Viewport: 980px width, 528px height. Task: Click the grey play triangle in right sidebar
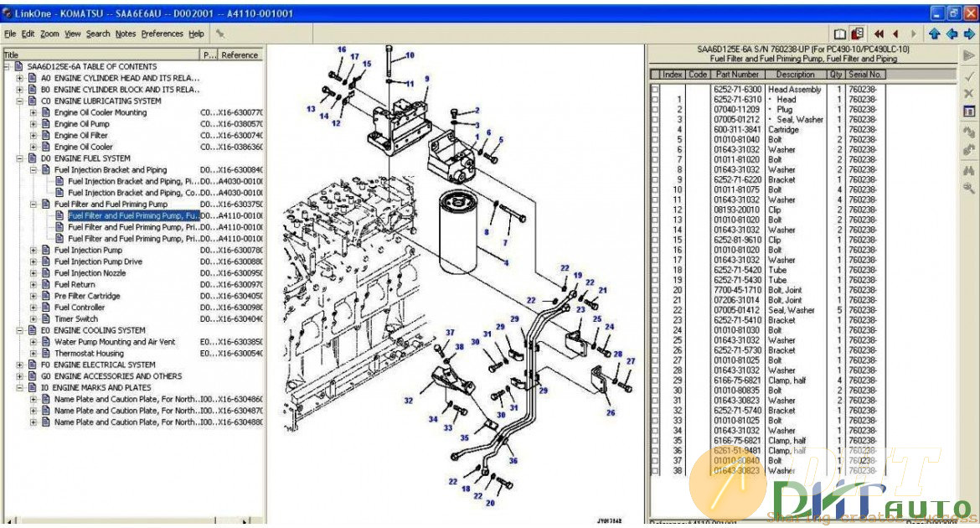pyautogui.click(x=969, y=55)
